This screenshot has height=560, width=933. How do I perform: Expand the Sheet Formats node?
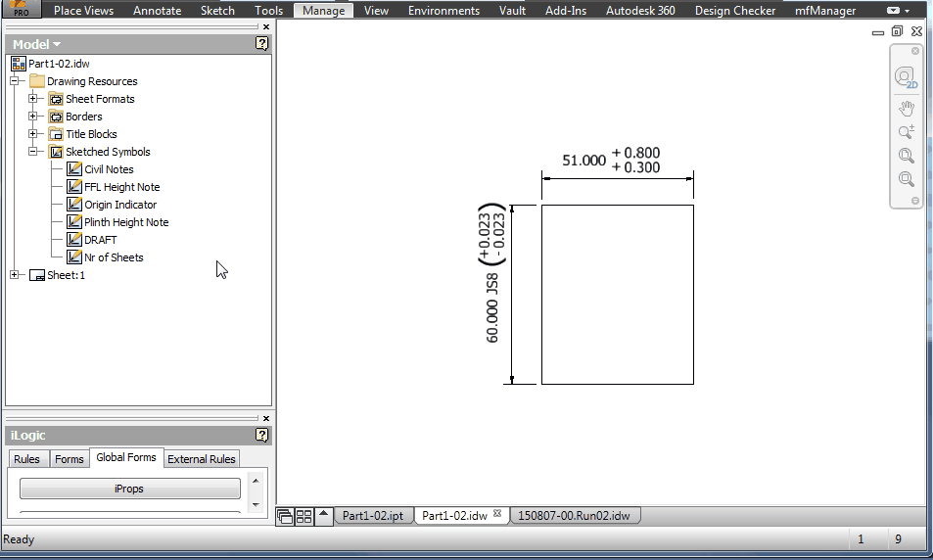pos(32,98)
